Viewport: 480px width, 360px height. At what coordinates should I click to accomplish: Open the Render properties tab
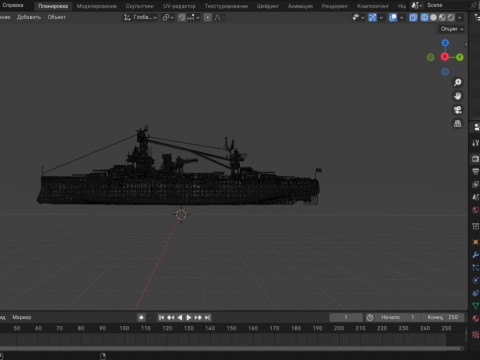point(476,159)
